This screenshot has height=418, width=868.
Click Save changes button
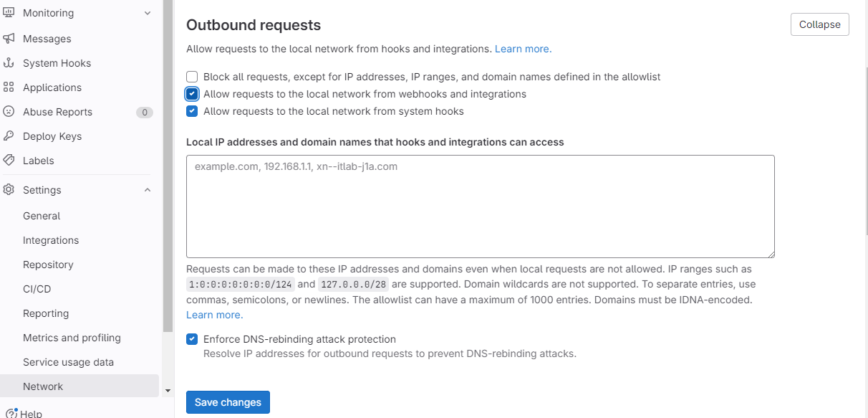click(x=228, y=402)
